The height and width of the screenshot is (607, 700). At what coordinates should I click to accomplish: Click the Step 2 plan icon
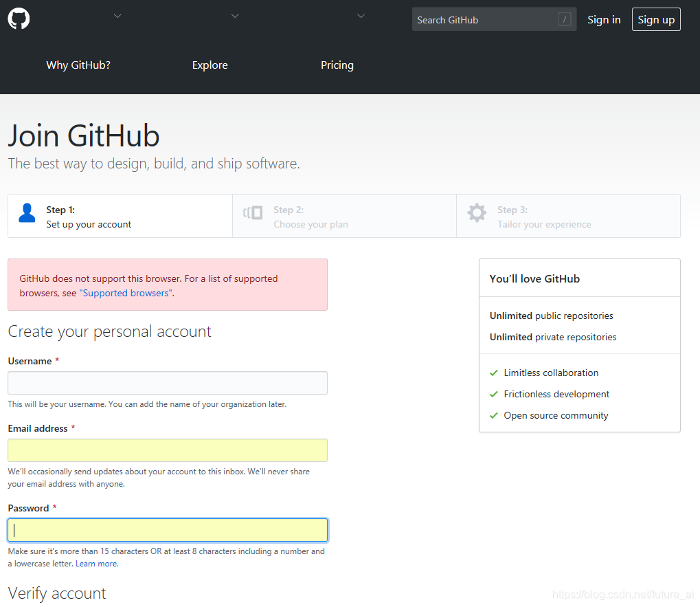click(x=253, y=212)
